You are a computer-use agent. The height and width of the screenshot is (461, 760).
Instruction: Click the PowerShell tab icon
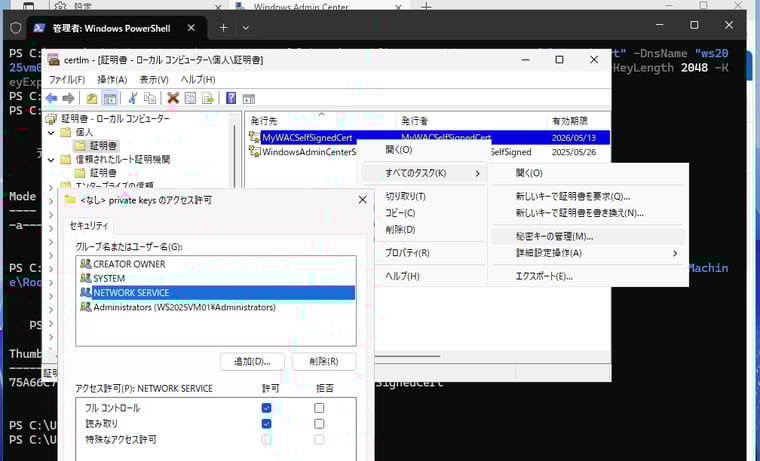[39, 28]
